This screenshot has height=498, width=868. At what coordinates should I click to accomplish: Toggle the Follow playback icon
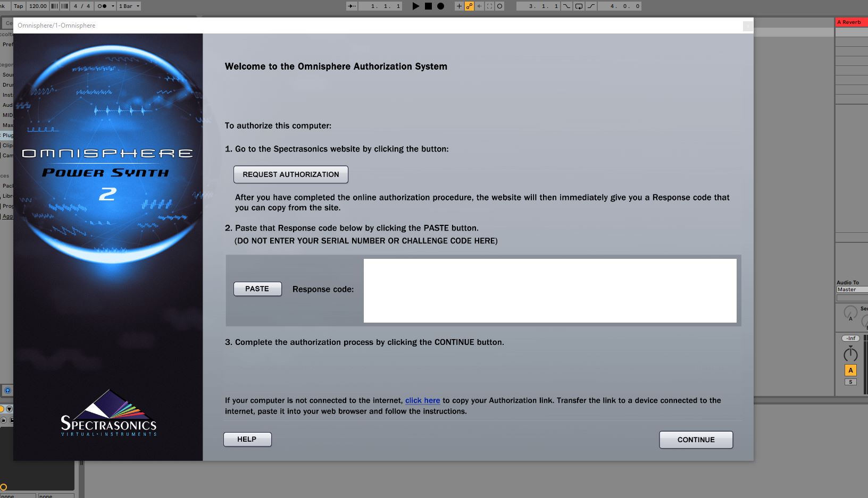point(352,6)
